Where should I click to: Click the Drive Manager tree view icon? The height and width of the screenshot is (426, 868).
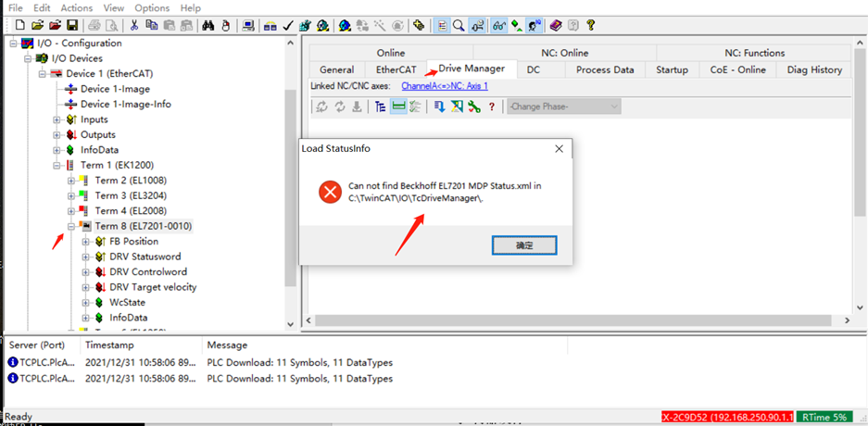380,106
